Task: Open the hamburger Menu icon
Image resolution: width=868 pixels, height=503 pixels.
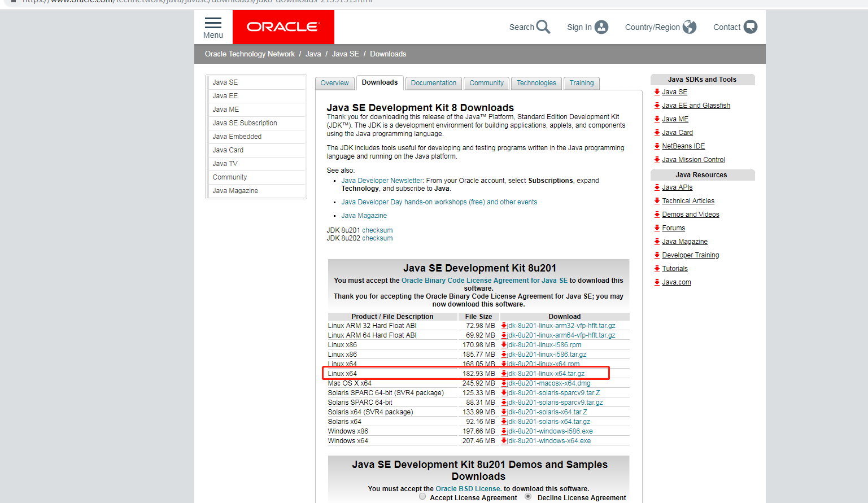Action: pos(213,23)
